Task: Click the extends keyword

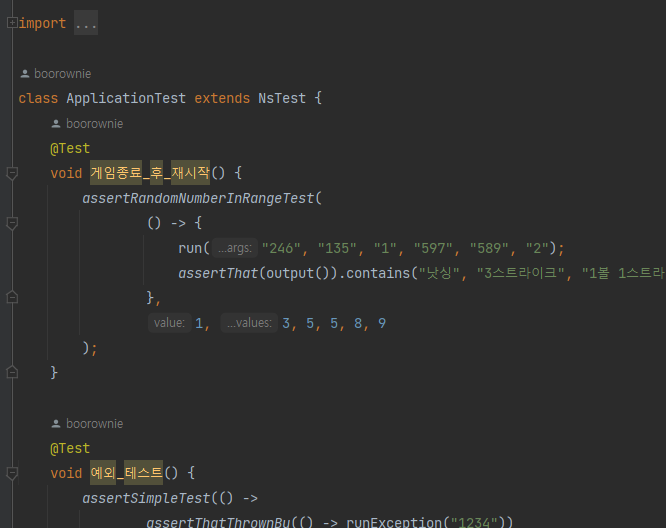Action: pyautogui.click(x=222, y=99)
